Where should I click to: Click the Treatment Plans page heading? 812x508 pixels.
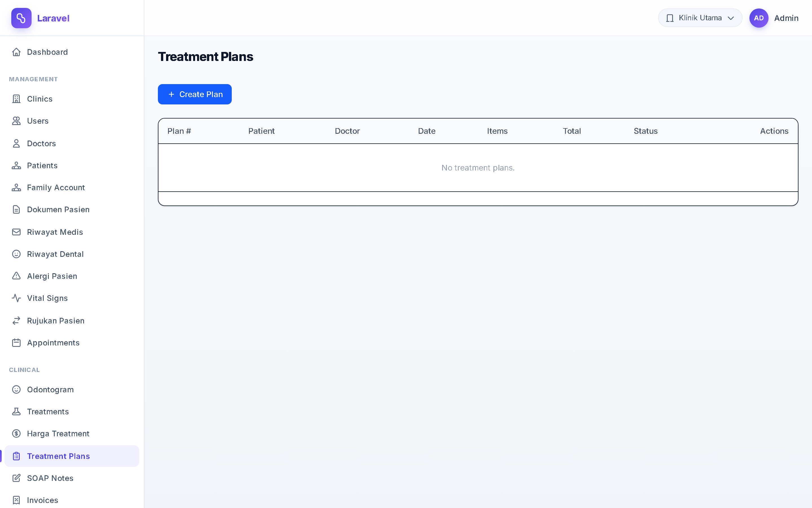coord(206,57)
